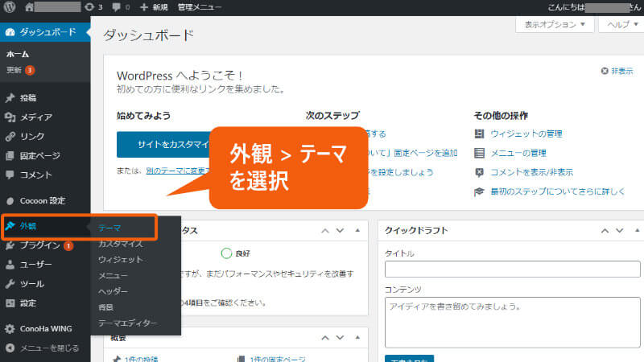Dismiss welcome panel with 非表示

[x=617, y=71]
